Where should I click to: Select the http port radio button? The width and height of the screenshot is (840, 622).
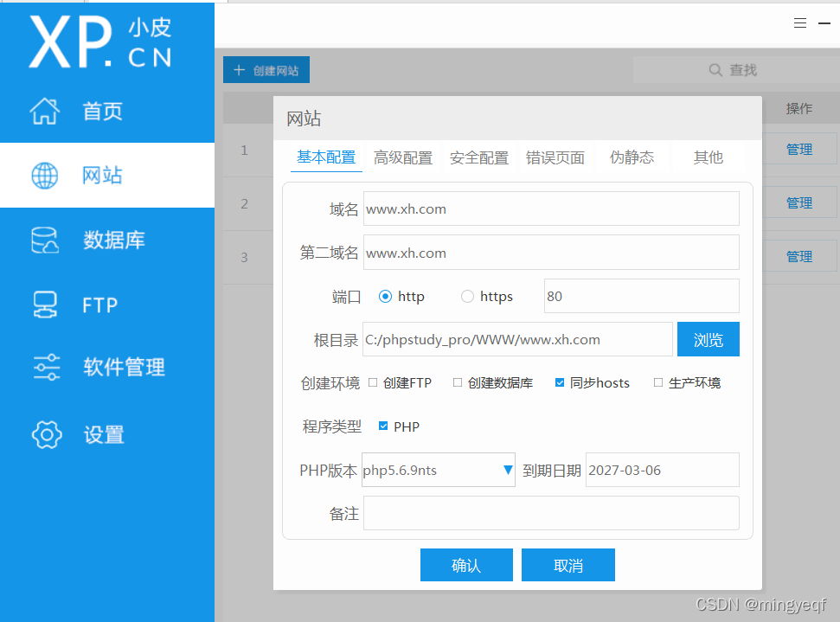point(385,296)
